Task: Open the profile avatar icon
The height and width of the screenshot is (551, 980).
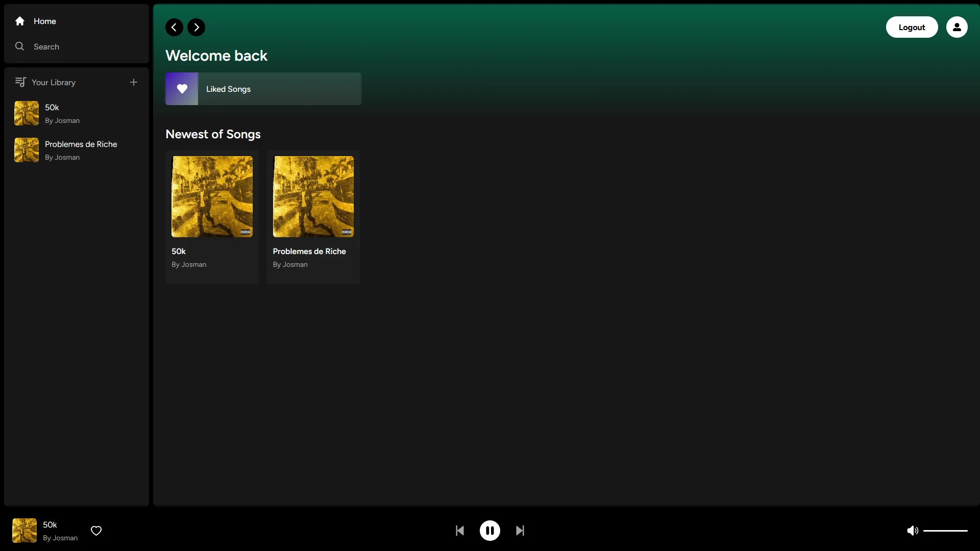Action: [957, 27]
